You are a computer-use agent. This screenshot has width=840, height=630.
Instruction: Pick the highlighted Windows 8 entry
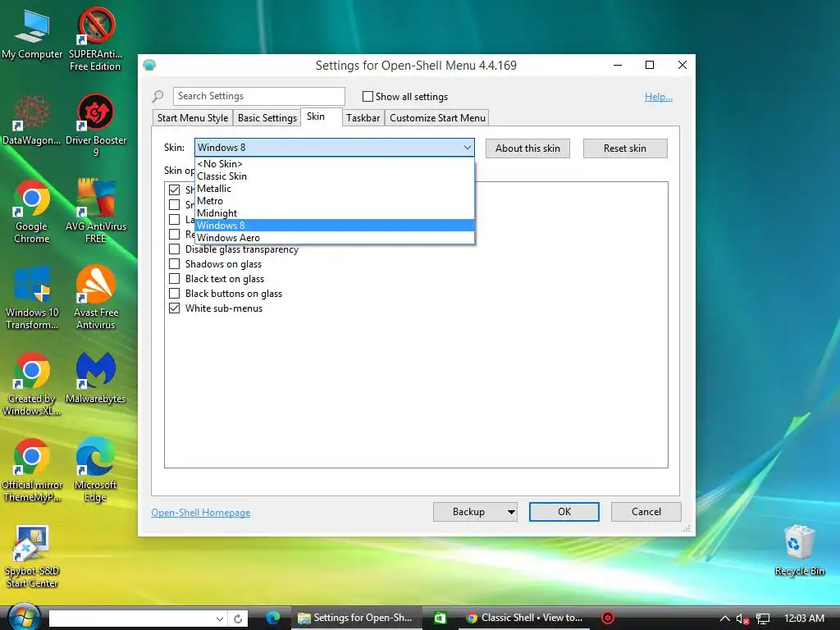tap(335, 226)
